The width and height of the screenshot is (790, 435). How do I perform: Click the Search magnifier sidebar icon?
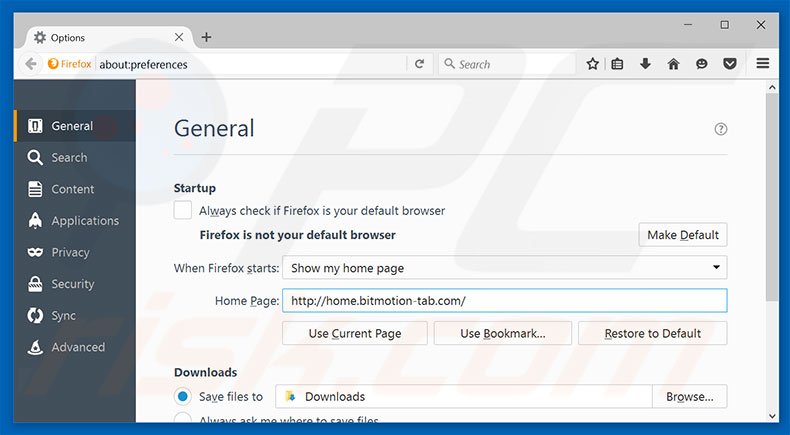[35, 157]
